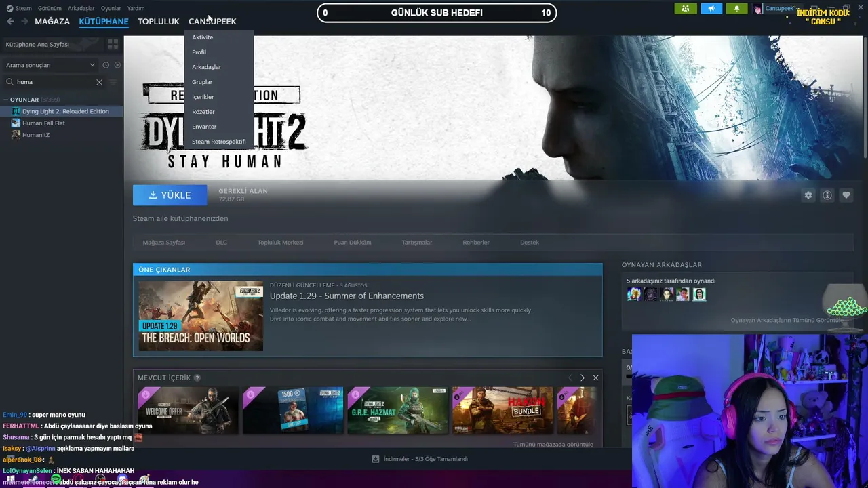Screen dimensions: 868x488
Task: Switch to the KÜTÜPHANE tab
Action: [x=104, y=22]
